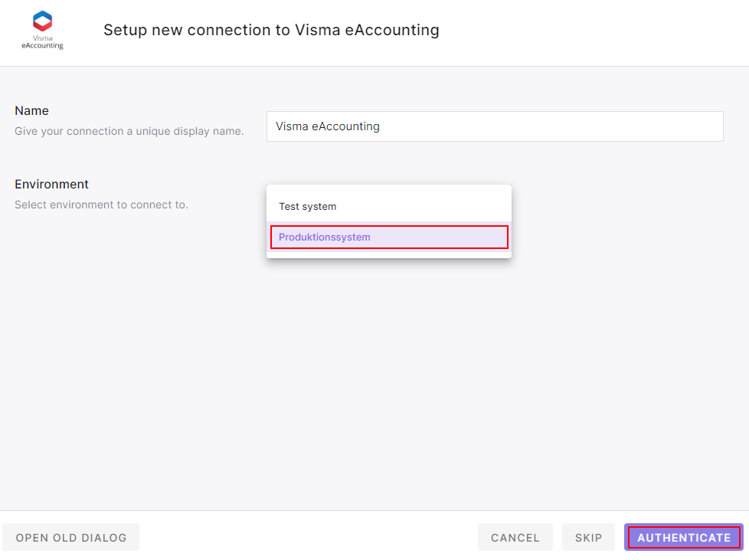Dismiss the dialog via the CANCEL button
The image size is (749, 560).
pyautogui.click(x=515, y=538)
